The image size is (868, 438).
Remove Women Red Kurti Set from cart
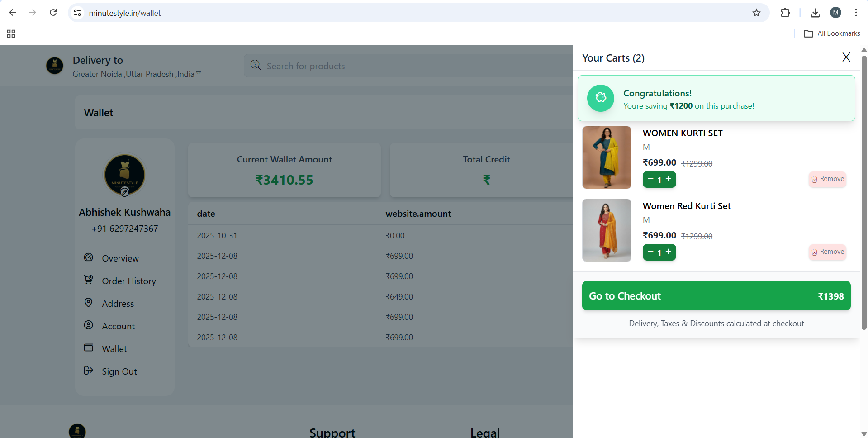[827, 252]
